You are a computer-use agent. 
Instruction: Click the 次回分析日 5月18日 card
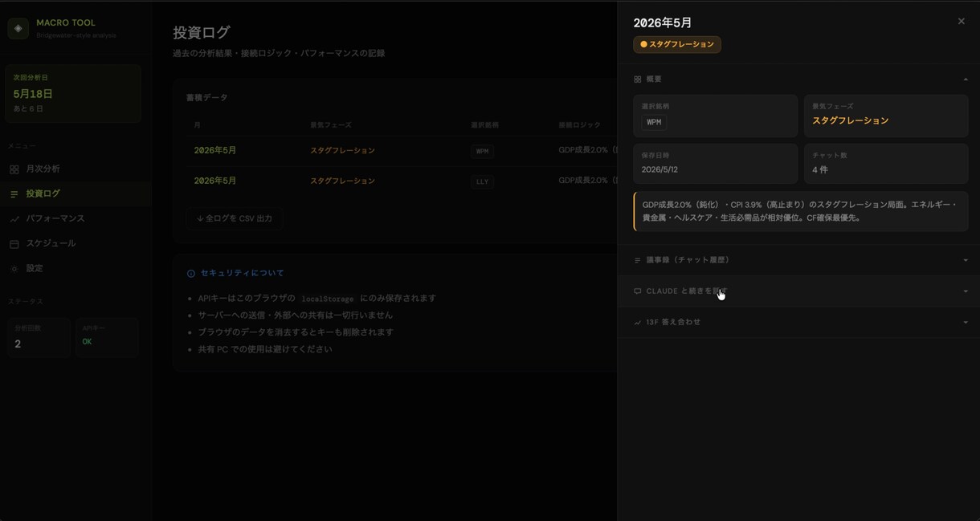(73, 94)
